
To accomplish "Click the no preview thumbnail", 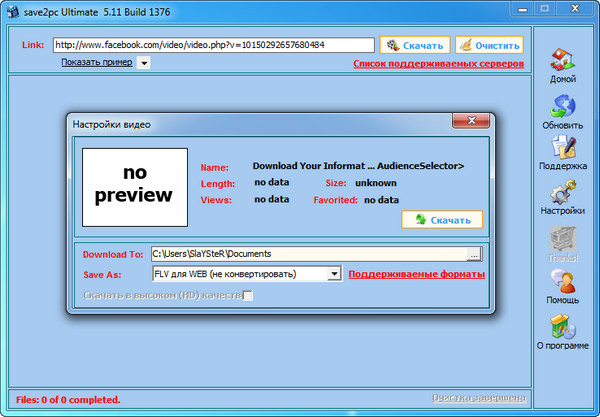I will 135,187.
